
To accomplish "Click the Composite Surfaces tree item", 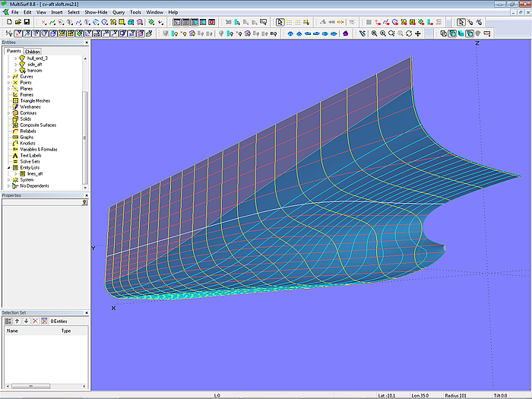I will click(38, 125).
